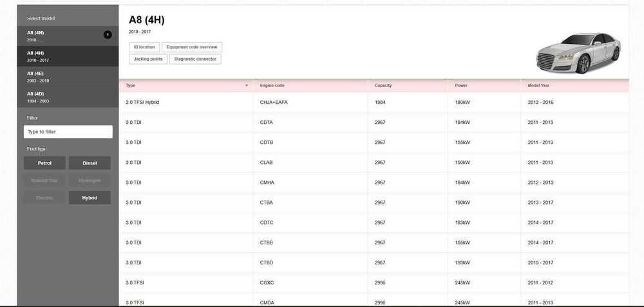Click the badge showing 1 on A8 (4N)
The image size is (644, 307).
point(108,35)
